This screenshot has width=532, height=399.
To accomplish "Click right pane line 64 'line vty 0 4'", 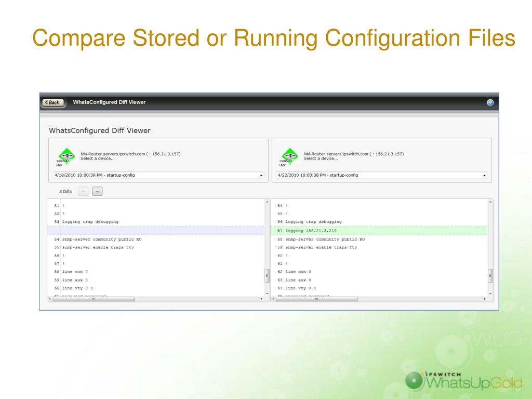I will click(x=301, y=288).
